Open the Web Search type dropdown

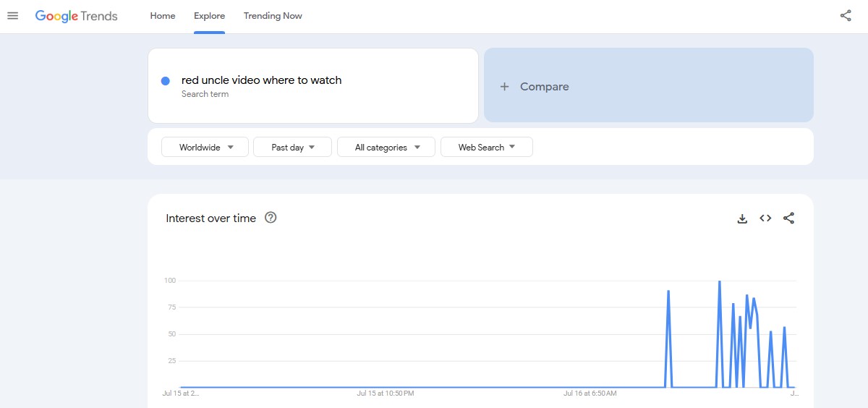pos(487,147)
